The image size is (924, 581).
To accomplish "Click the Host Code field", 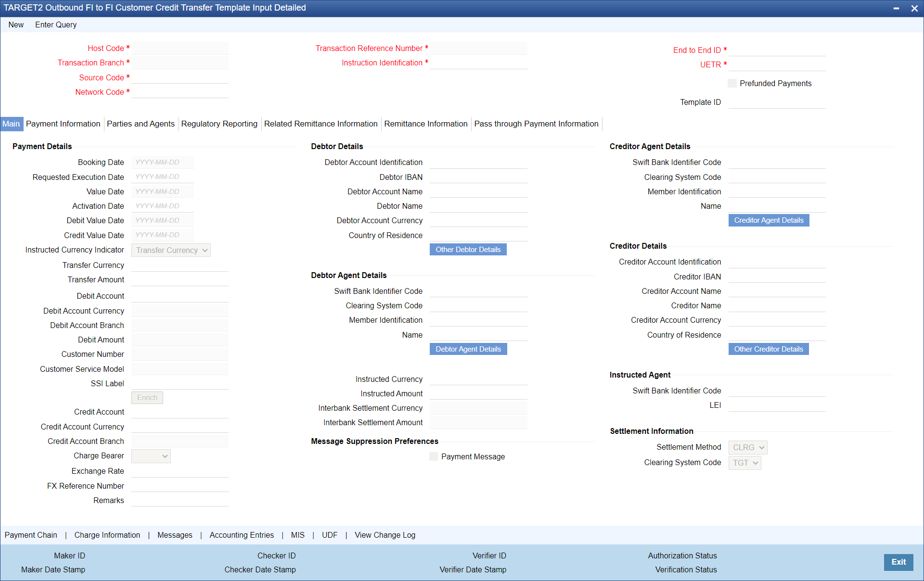I will 180,49.
